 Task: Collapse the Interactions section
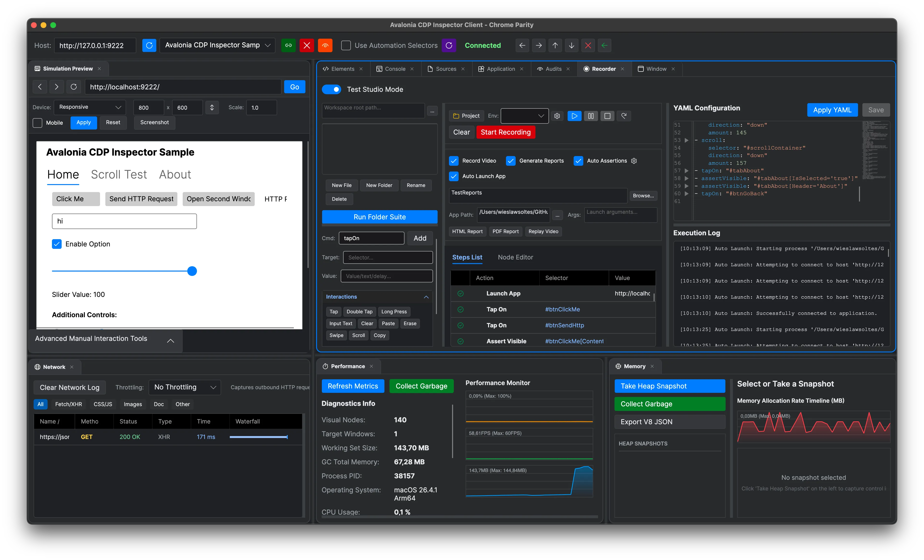tap(426, 297)
